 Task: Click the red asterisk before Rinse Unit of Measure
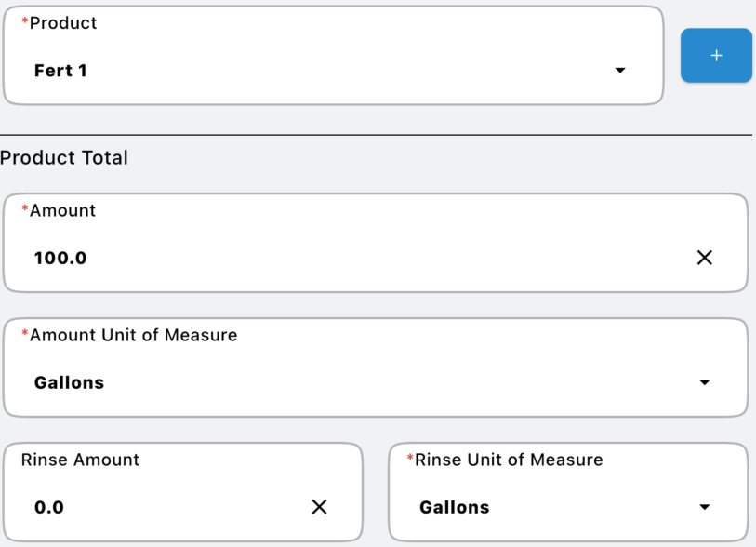click(x=410, y=458)
